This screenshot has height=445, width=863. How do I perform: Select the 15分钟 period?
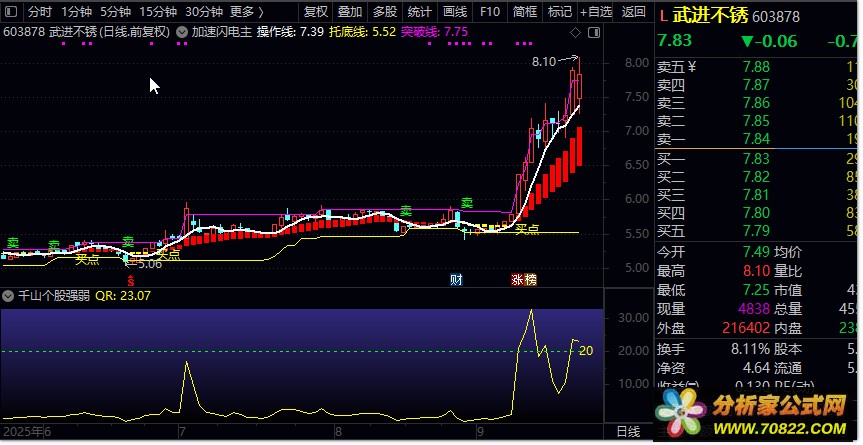tap(157, 12)
